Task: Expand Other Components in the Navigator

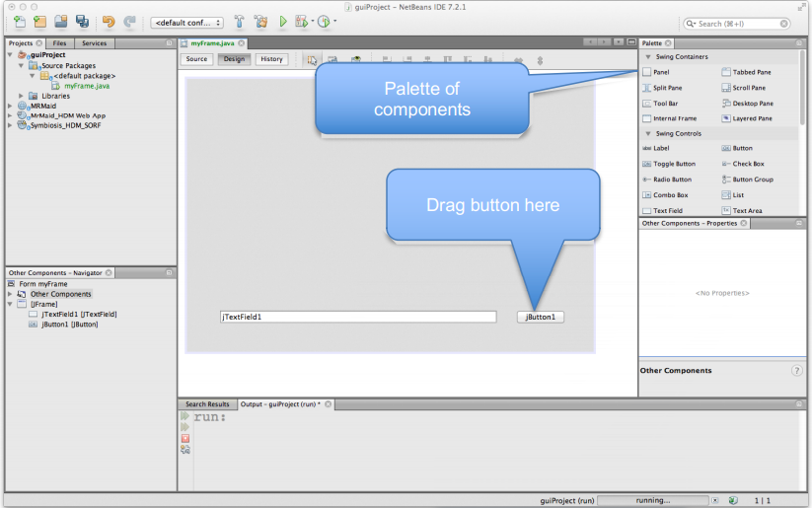Action: pyautogui.click(x=10, y=294)
